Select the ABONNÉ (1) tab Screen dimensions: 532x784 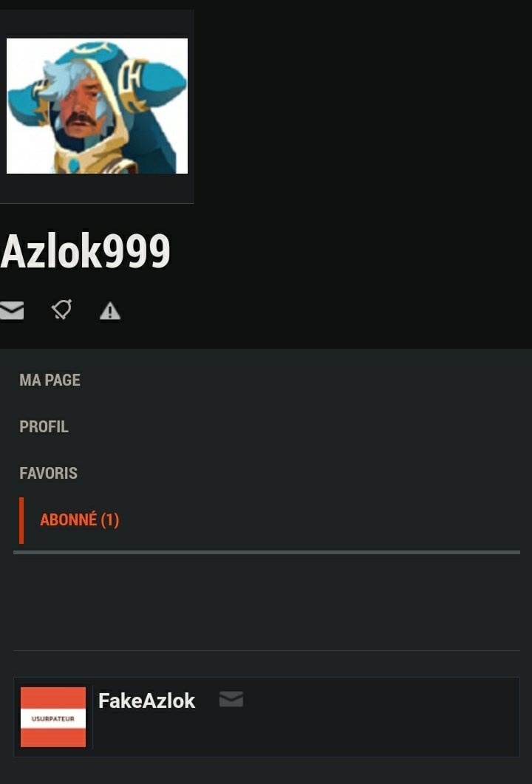(x=80, y=520)
